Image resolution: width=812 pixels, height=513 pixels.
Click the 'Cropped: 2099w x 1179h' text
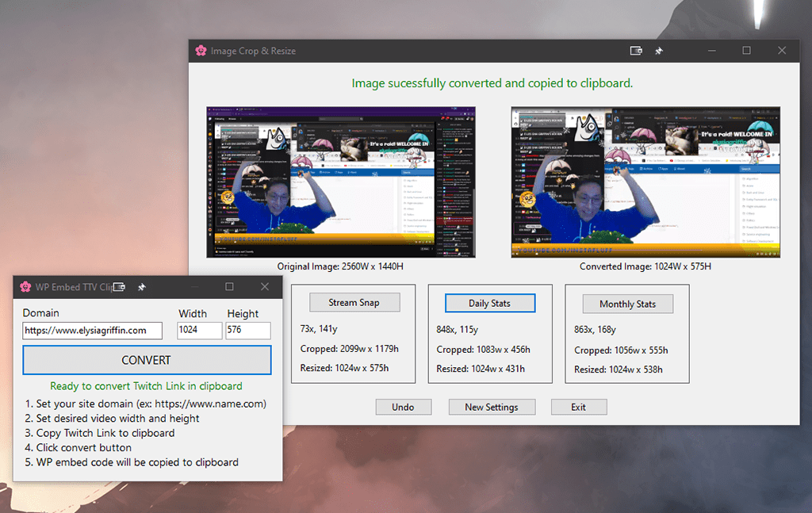pyautogui.click(x=350, y=348)
